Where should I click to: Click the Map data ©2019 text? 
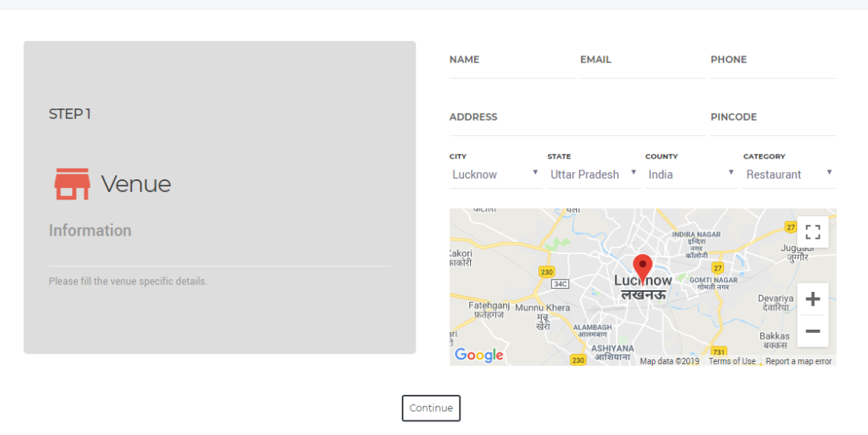(669, 361)
